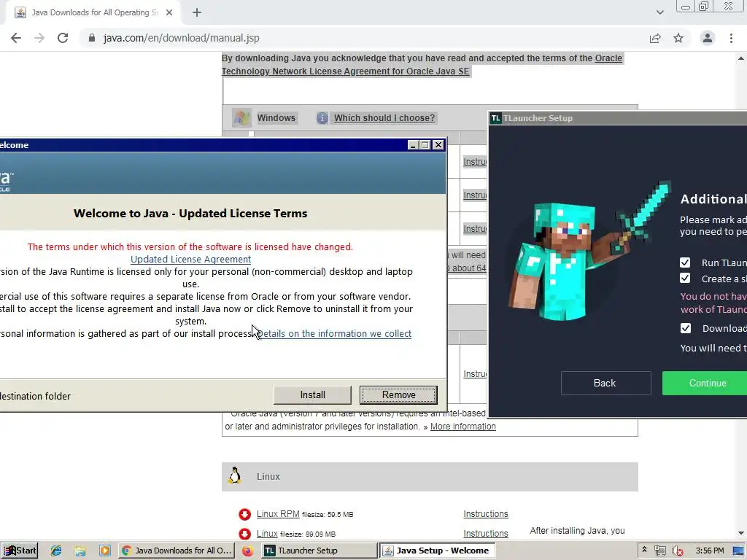Open a new browser tab

point(197,13)
